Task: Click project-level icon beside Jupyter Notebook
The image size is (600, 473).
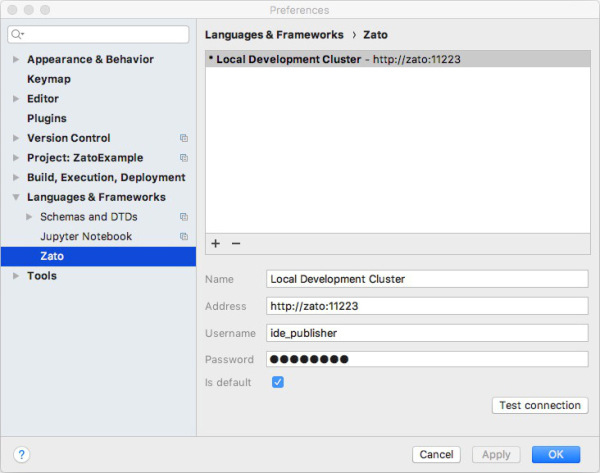Action: click(184, 236)
